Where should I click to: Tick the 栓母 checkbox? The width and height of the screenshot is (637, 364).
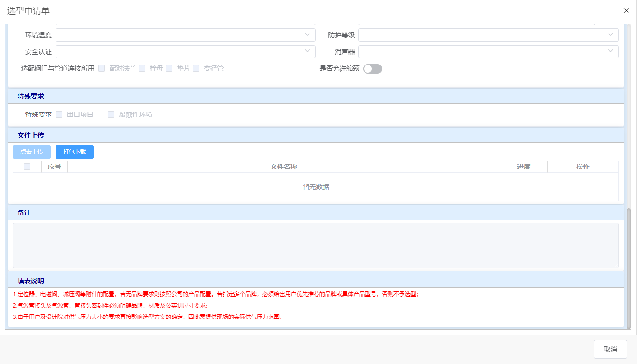click(142, 68)
